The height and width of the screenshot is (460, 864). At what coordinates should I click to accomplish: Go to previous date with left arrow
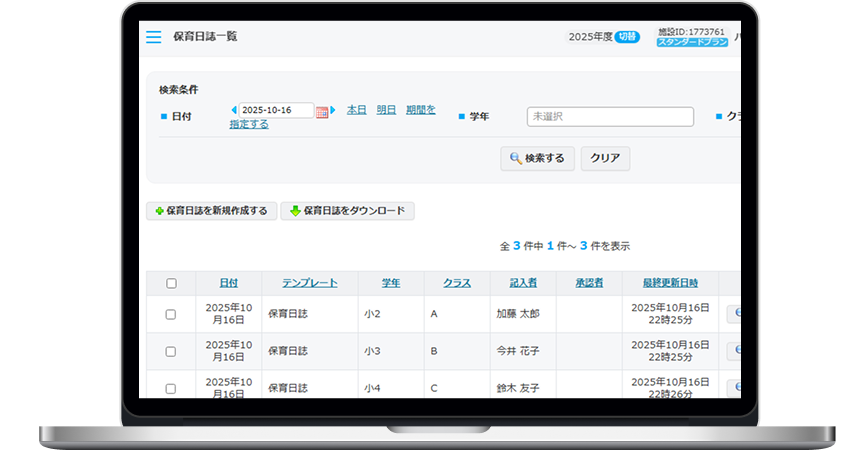point(234,110)
